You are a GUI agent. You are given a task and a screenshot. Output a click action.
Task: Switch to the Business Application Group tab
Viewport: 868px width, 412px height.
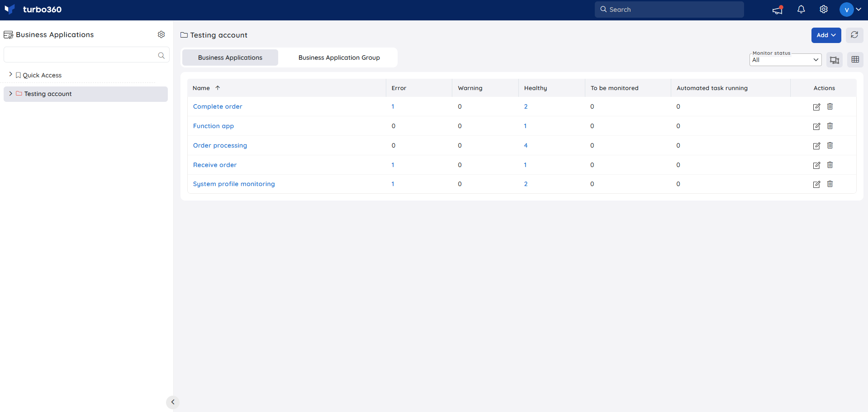click(x=339, y=57)
